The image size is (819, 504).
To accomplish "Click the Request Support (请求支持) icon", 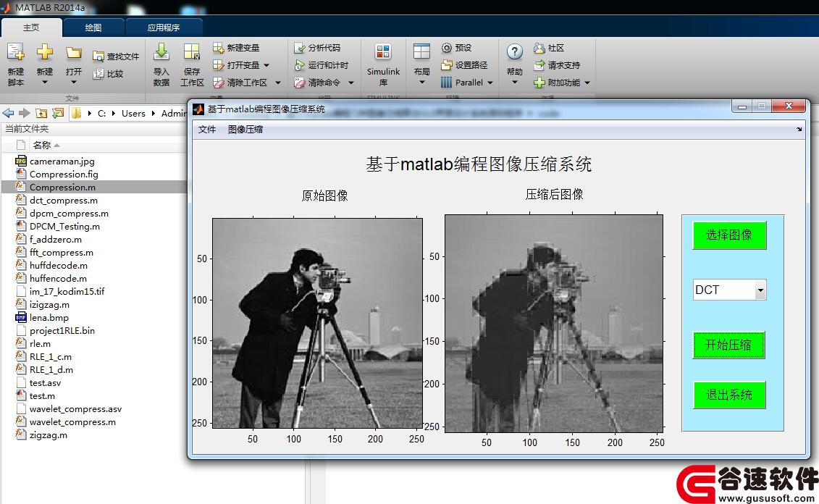I will [539, 65].
